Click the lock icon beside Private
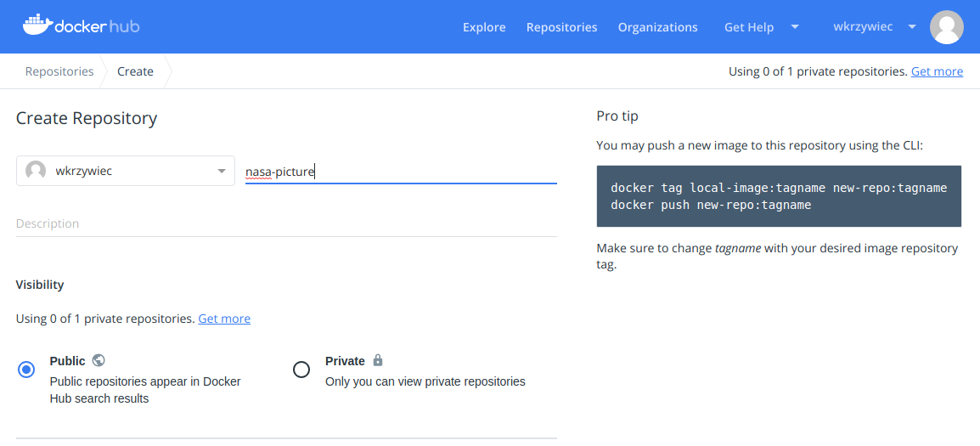 378,360
